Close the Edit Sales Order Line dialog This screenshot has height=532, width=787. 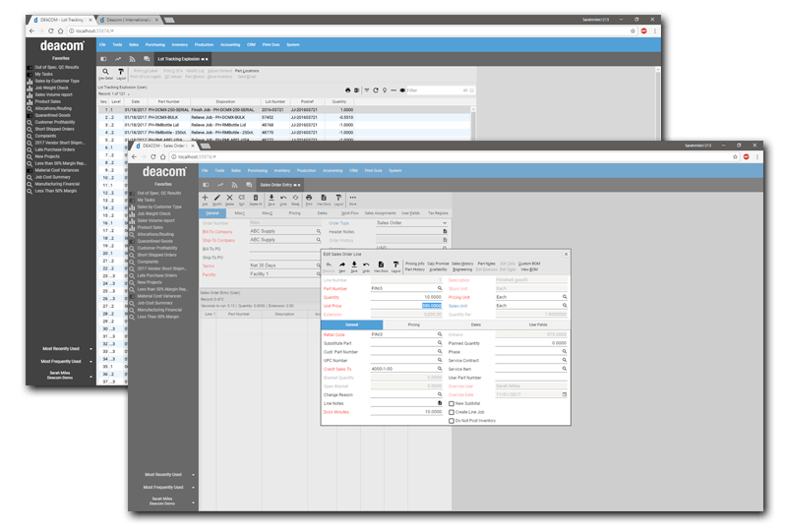tap(566, 254)
